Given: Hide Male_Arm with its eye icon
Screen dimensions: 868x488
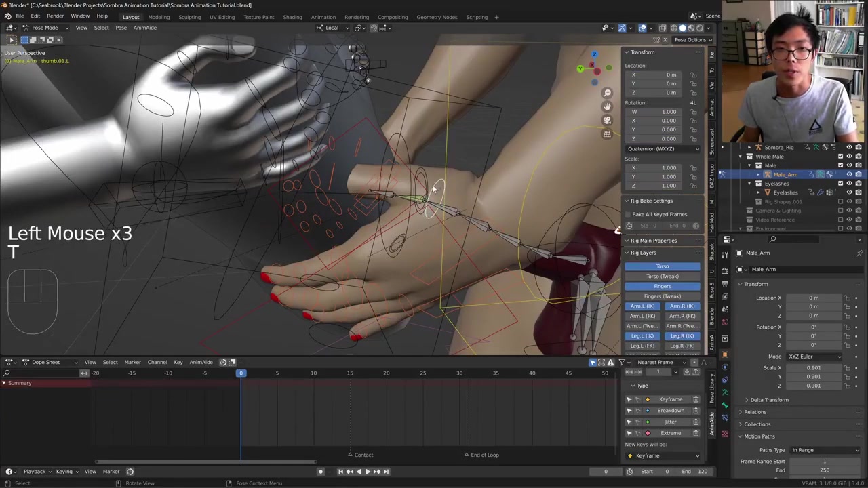Looking at the screenshot, I should [849, 174].
